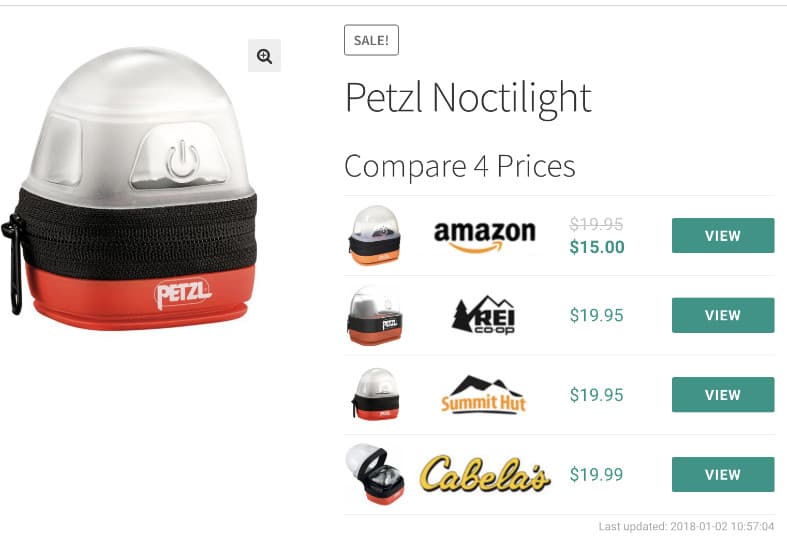Click the $19.99 Cabela's price

pyautogui.click(x=596, y=474)
